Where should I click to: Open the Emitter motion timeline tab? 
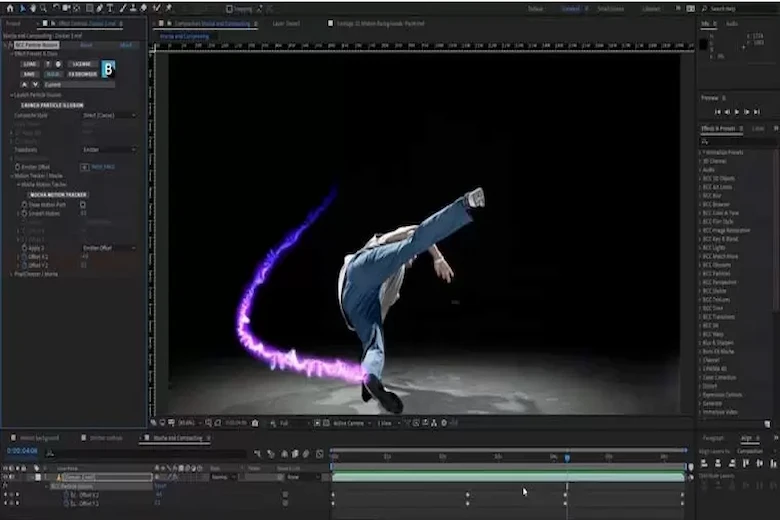pos(106,438)
